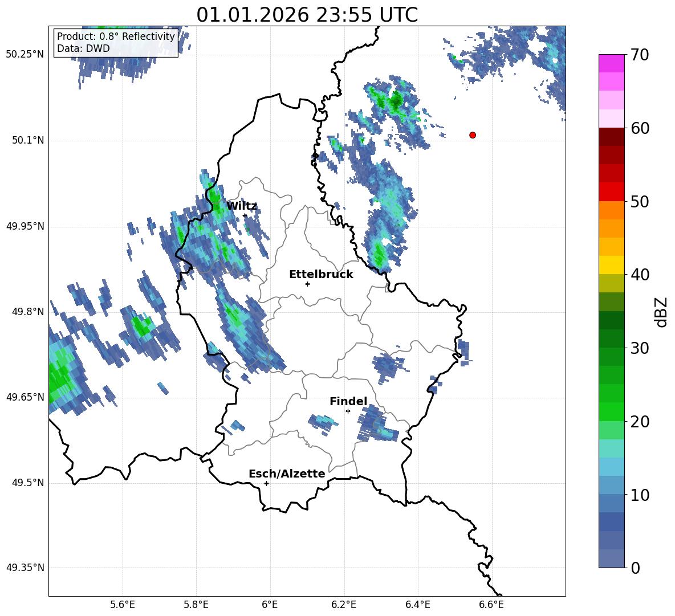Click the 50 tick label on colorbar

coord(640,202)
